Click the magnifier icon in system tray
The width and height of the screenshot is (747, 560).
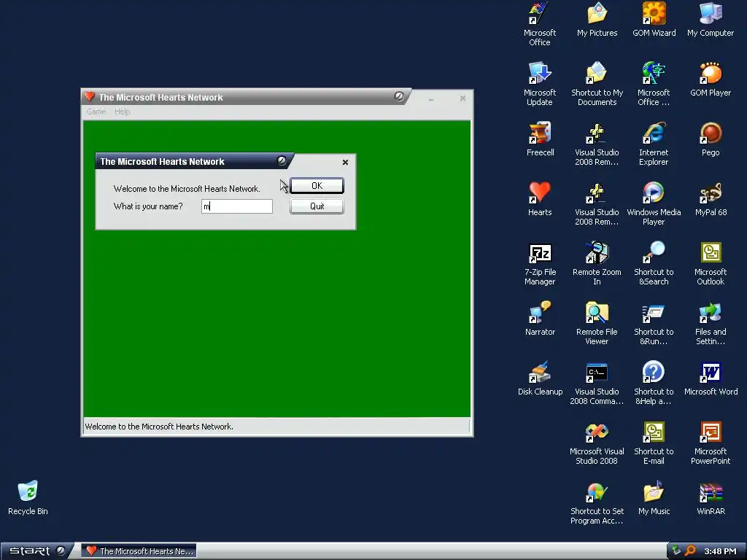[691, 551]
